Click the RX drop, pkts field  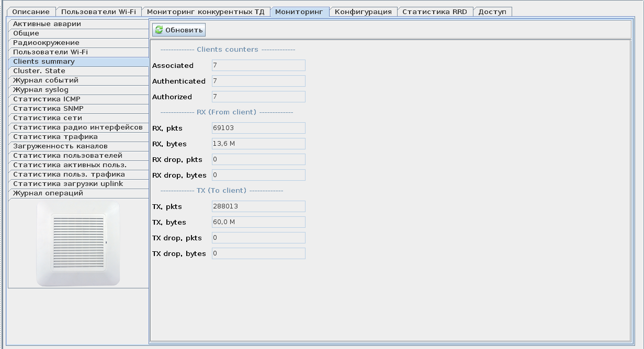258,159
